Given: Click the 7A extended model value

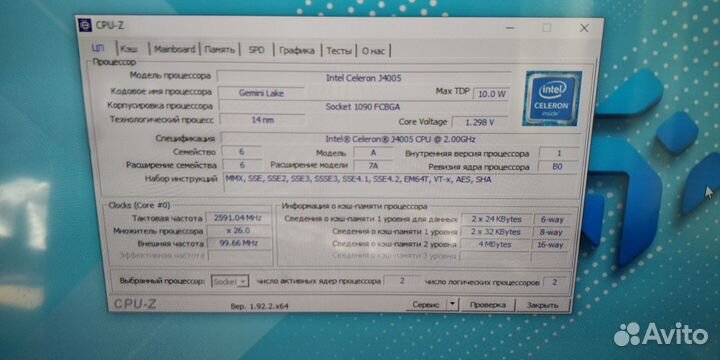Looking at the screenshot, I should 373,165.
